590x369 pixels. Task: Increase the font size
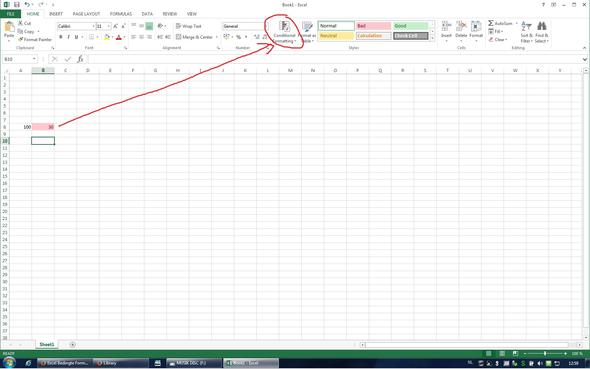pos(116,26)
